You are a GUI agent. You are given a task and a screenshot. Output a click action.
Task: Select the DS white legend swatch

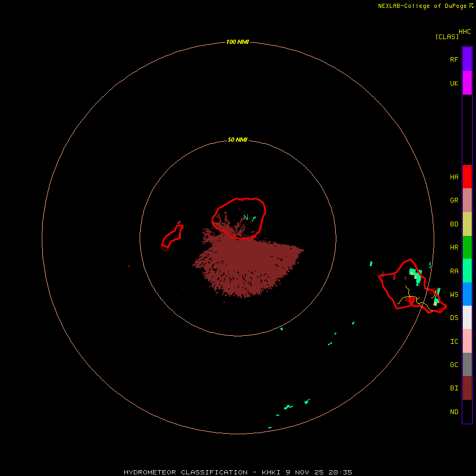coord(467,317)
